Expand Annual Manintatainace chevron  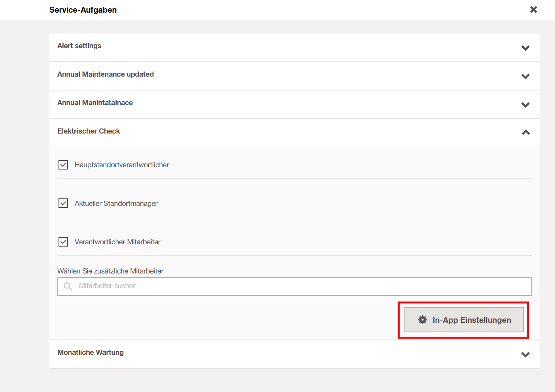click(525, 105)
